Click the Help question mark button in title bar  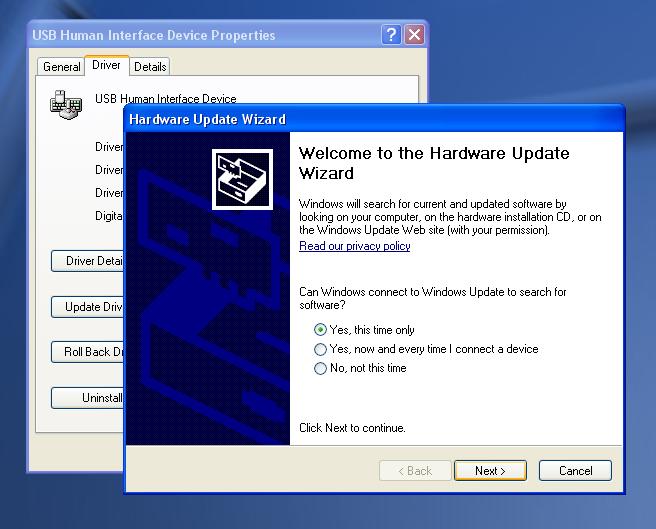[x=391, y=35]
